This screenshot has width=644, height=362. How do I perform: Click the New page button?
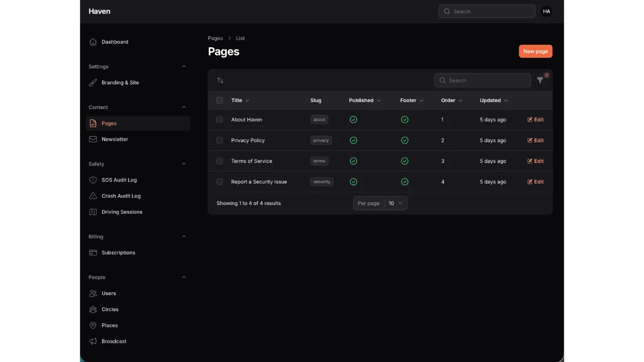[x=535, y=51]
